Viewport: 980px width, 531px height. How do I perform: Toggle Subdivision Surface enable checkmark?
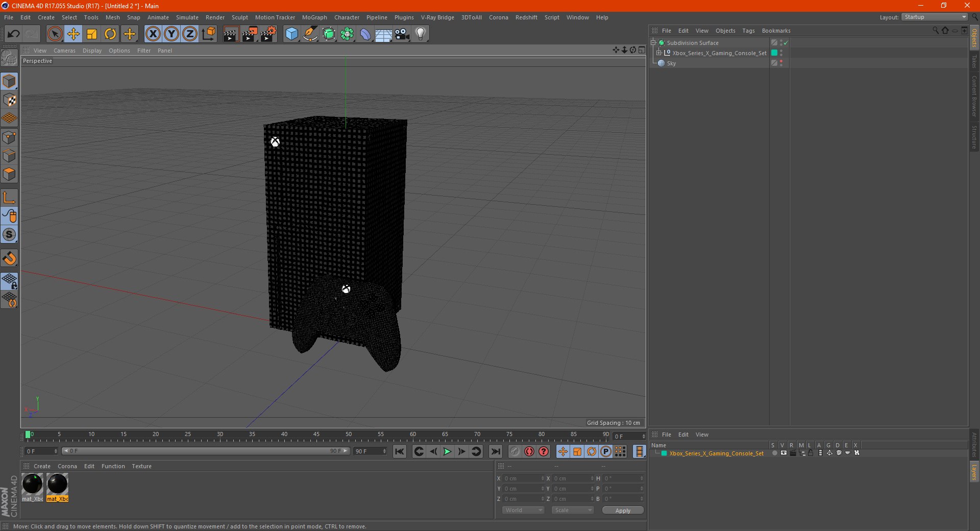(x=786, y=43)
